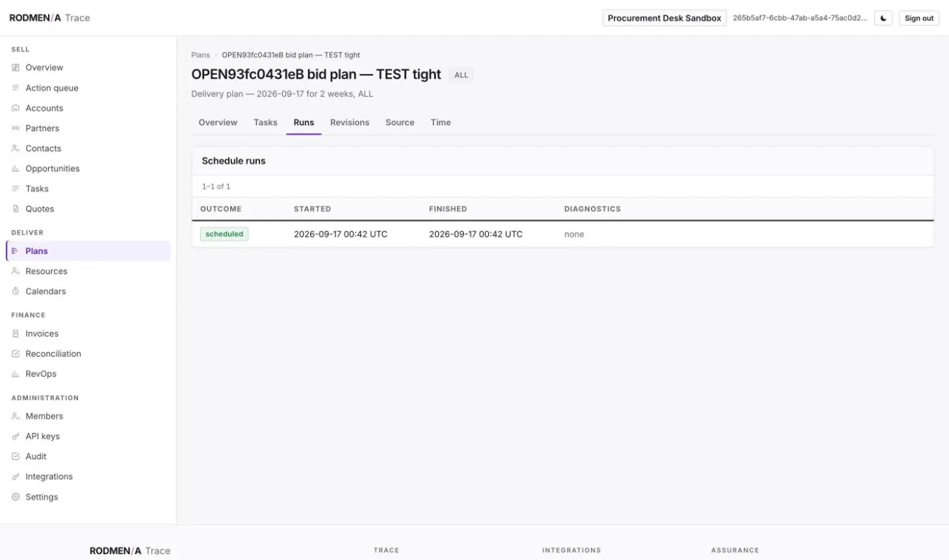
Task: Click the Finished column header
Action: pos(448,209)
